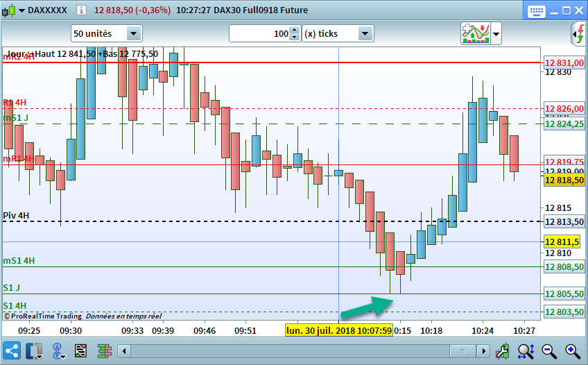
Task: Expand the (x) ticks dropdown
Action: (x=365, y=34)
